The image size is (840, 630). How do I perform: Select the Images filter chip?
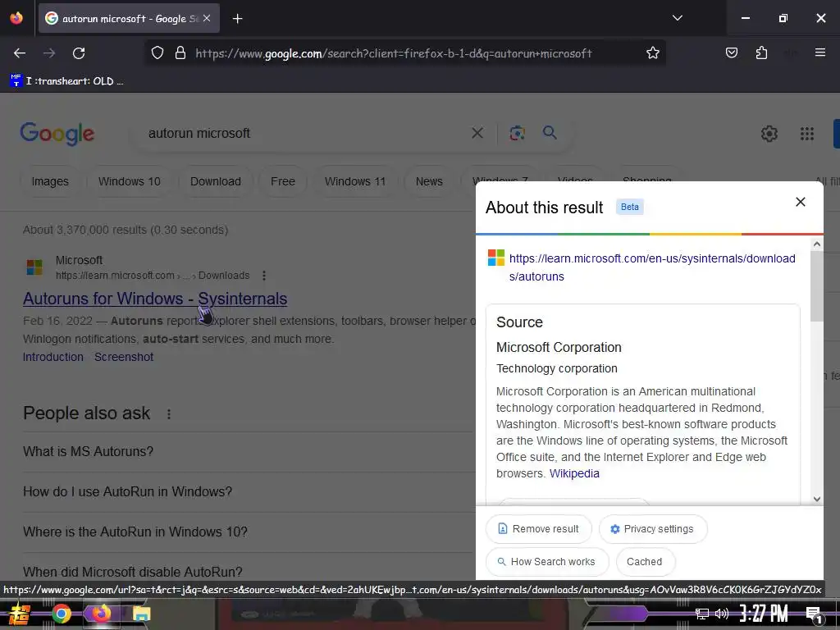(x=50, y=181)
